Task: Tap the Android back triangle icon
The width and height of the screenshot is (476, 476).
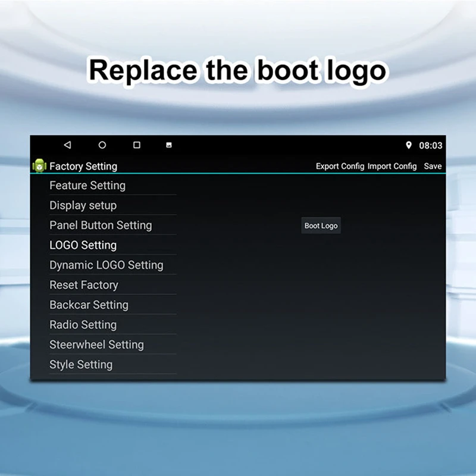Action: click(x=67, y=145)
